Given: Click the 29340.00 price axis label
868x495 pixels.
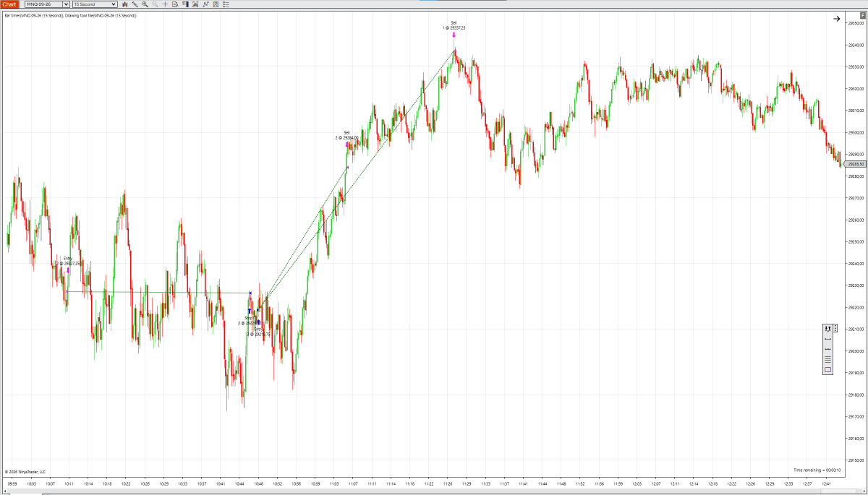Looking at the screenshot, I should pyautogui.click(x=857, y=45).
